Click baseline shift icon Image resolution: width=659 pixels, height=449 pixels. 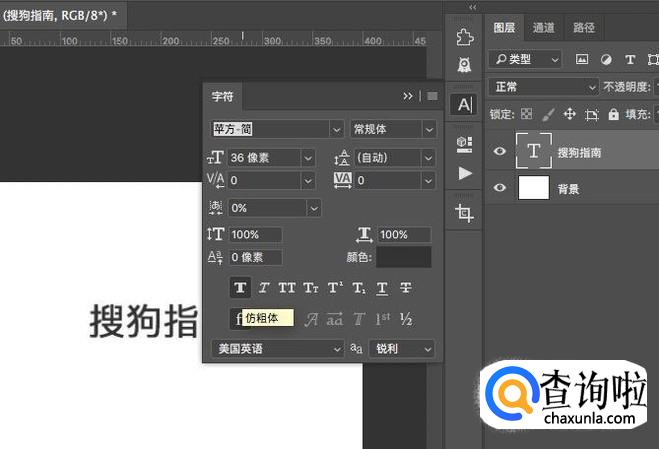click(215, 257)
